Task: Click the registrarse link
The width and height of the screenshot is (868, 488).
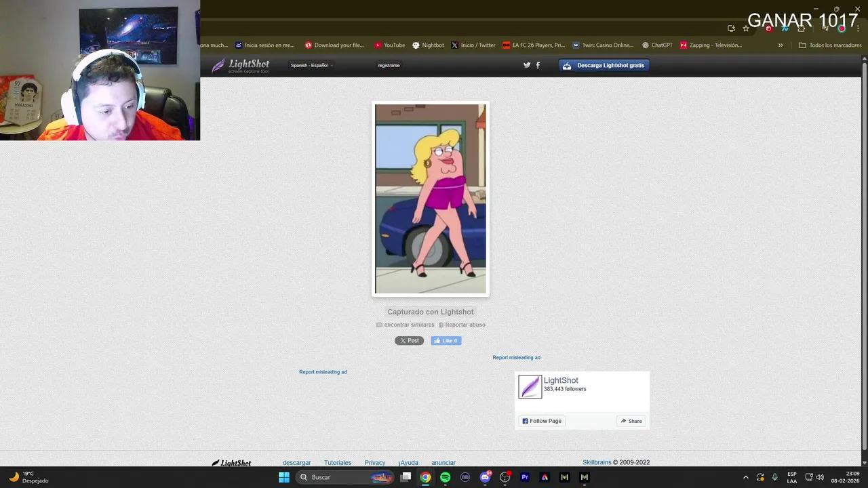Action: 389,65
